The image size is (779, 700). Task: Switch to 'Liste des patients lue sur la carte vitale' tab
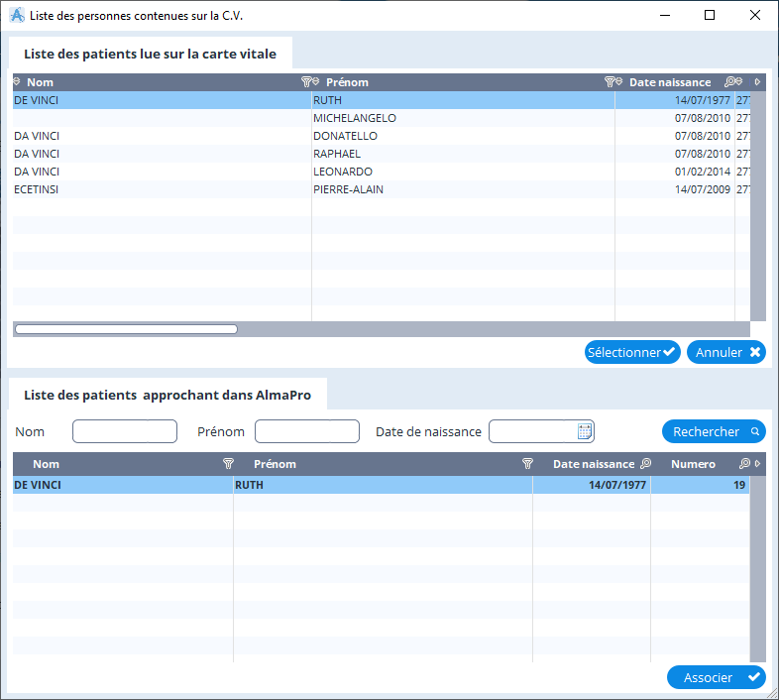pos(151,54)
